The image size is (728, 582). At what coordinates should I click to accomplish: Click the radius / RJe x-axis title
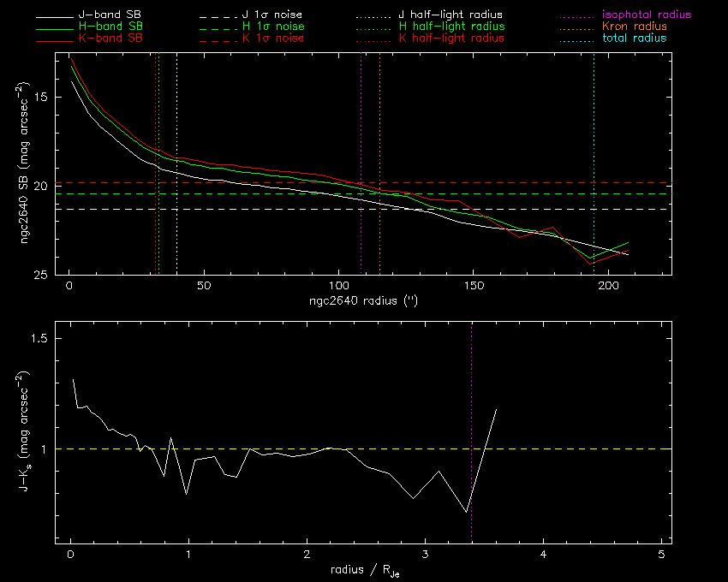[363, 571]
